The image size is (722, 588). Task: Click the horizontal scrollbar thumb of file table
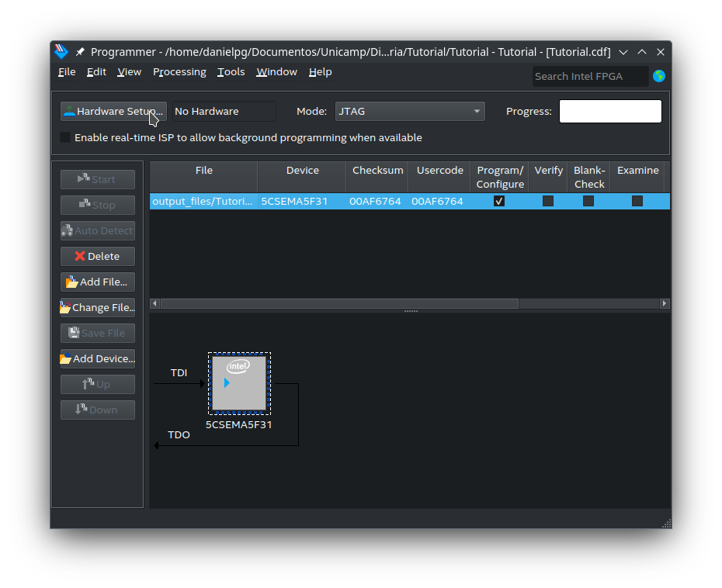pyautogui.click(x=340, y=303)
